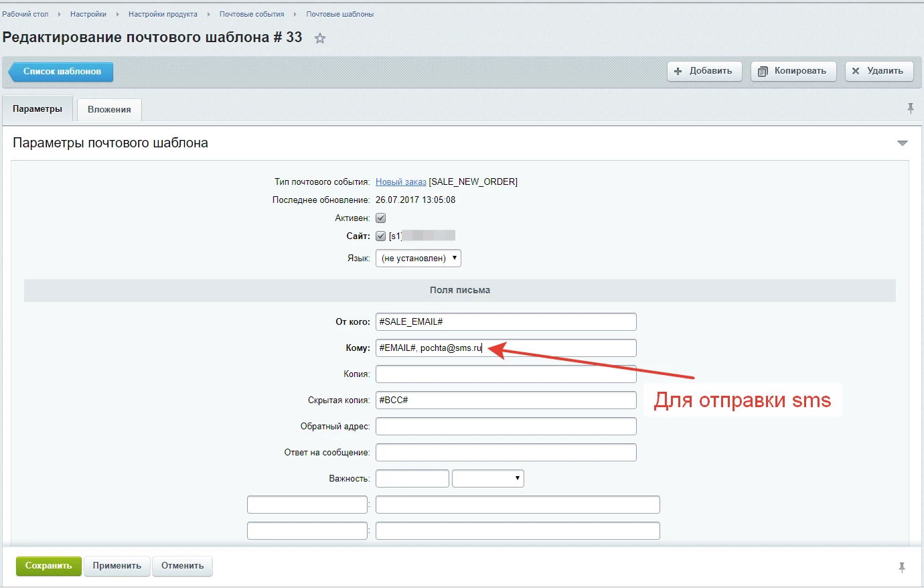Click the favorites star next to page title
This screenshot has height=588, width=924.
tap(320, 39)
